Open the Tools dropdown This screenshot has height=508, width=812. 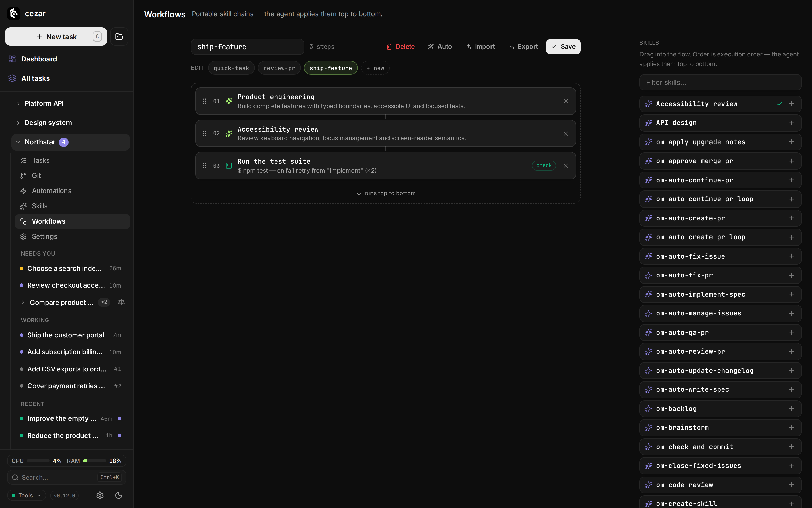click(x=26, y=495)
